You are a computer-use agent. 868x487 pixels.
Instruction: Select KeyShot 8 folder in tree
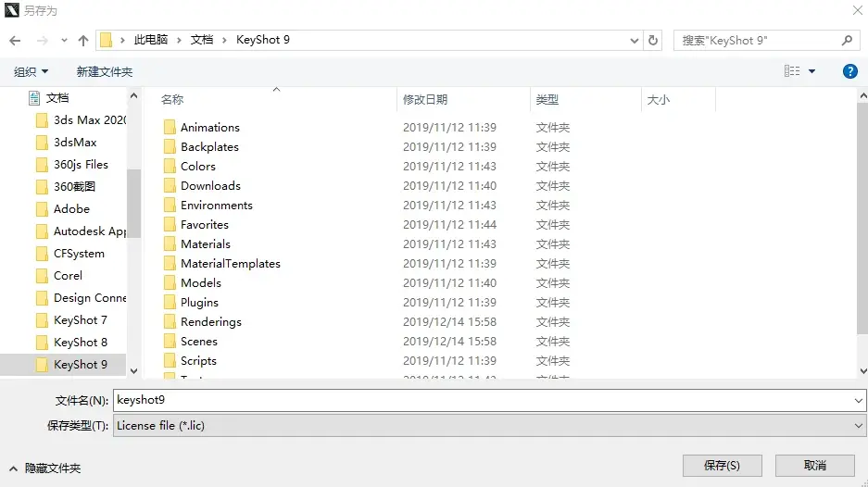click(x=71, y=342)
